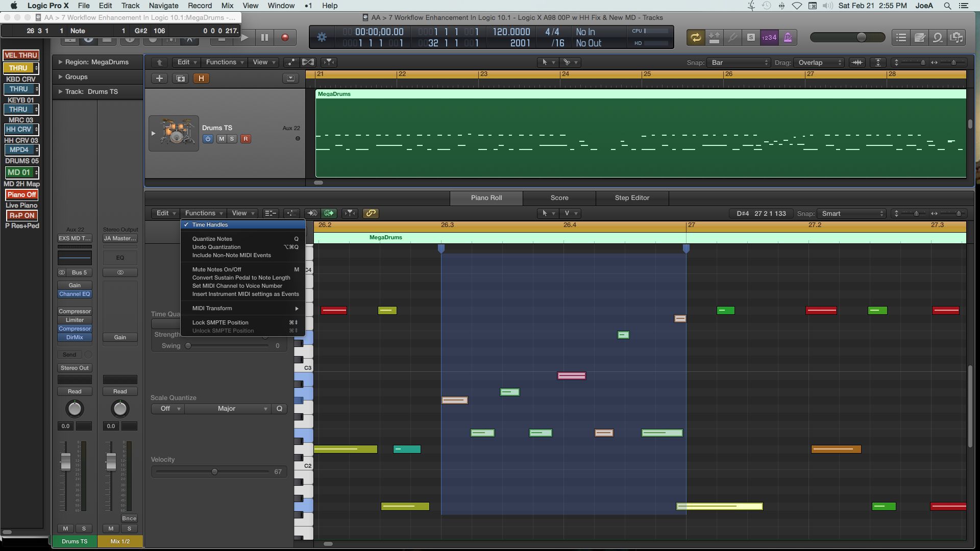Open Scale Quantize Off dropdown
The image size is (980, 551).
point(167,409)
